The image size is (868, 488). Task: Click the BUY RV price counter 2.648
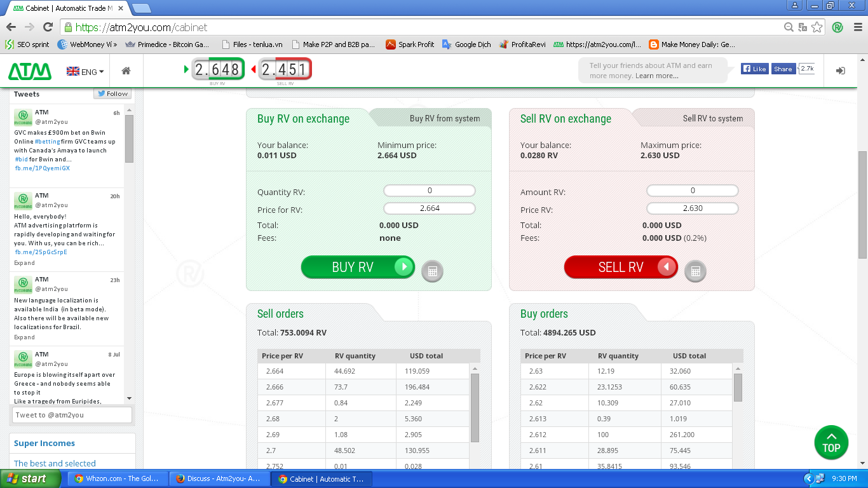217,69
